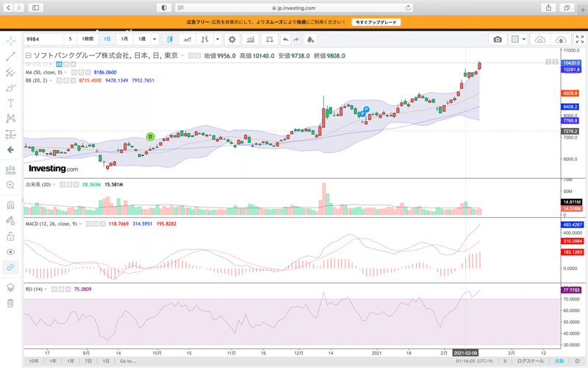Load chart layout from cloud

coord(540,39)
